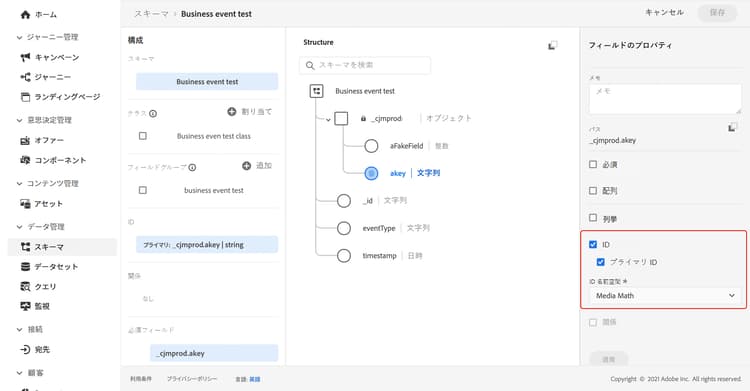Viewport: 750px width, 391px height.
Task: Toggle the 関係 relationship checkbox
Action: 593,322
